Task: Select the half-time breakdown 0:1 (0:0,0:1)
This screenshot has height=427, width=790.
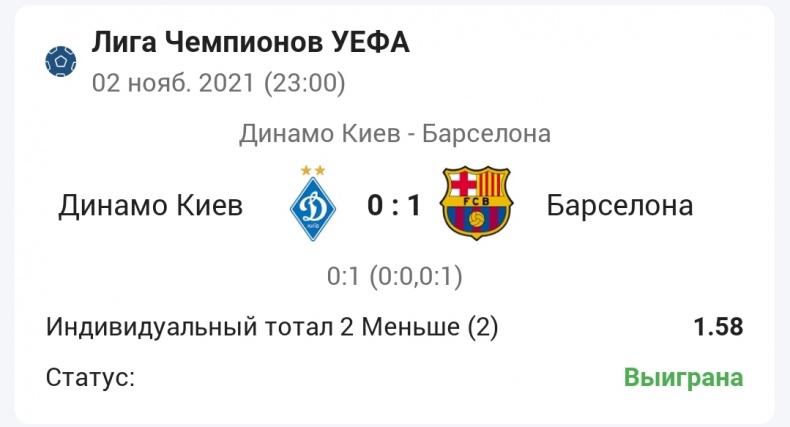Action: [394, 276]
